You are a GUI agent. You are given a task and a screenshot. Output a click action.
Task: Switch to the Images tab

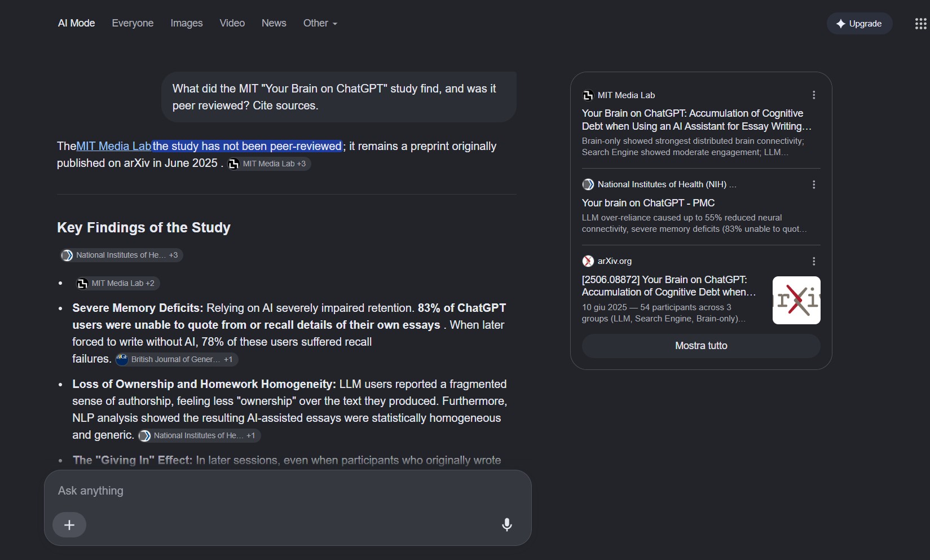coord(187,23)
